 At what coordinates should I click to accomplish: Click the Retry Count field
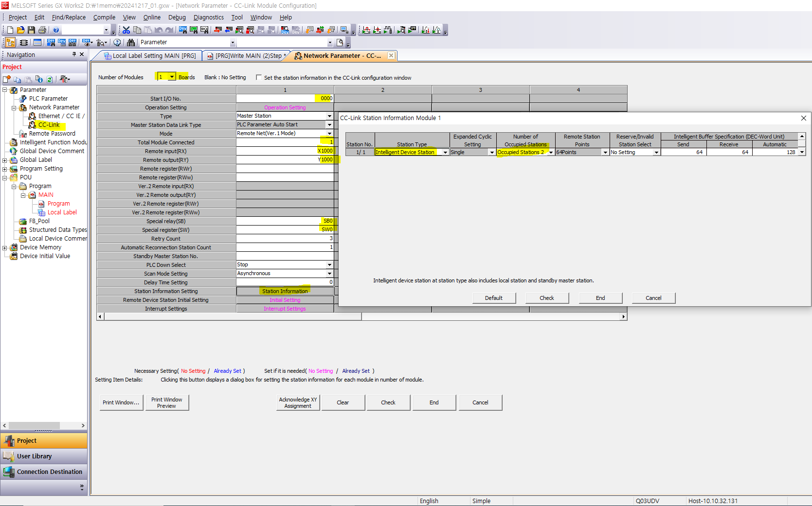(285, 239)
